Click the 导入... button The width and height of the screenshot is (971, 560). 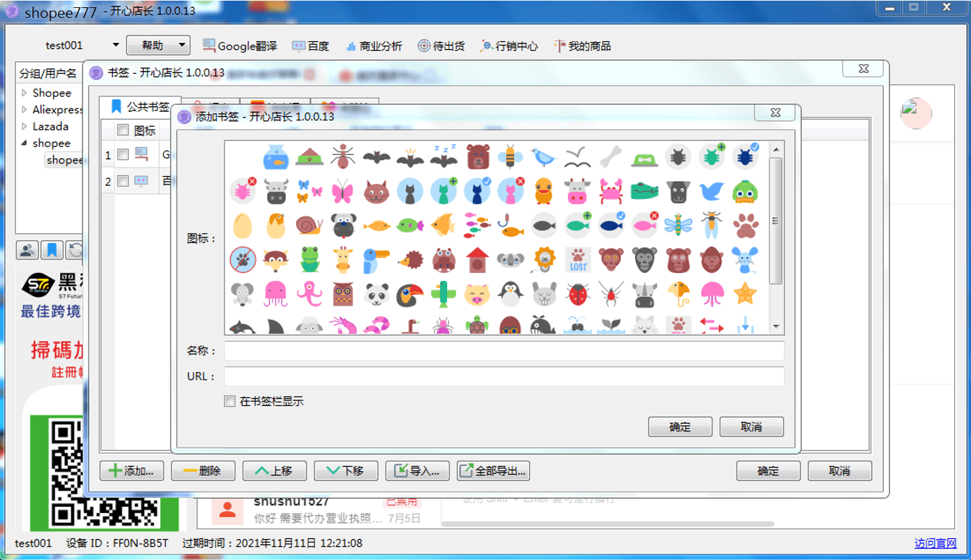[417, 471]
